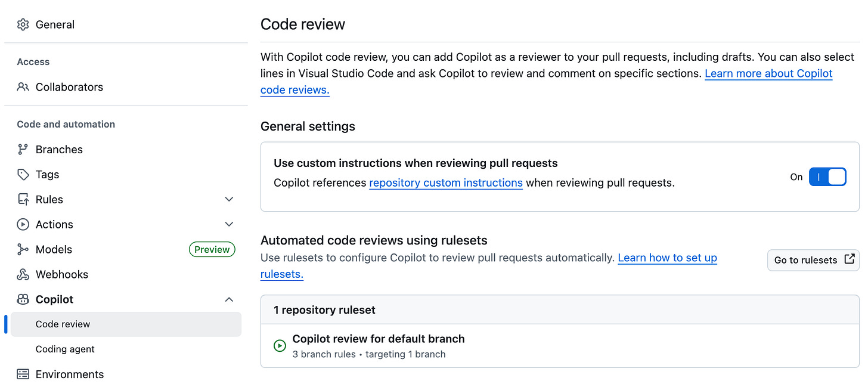The width and height of the screenshot is (868, 387).
Task: Click the Copilot icon in sidebar
Action: 23,299
